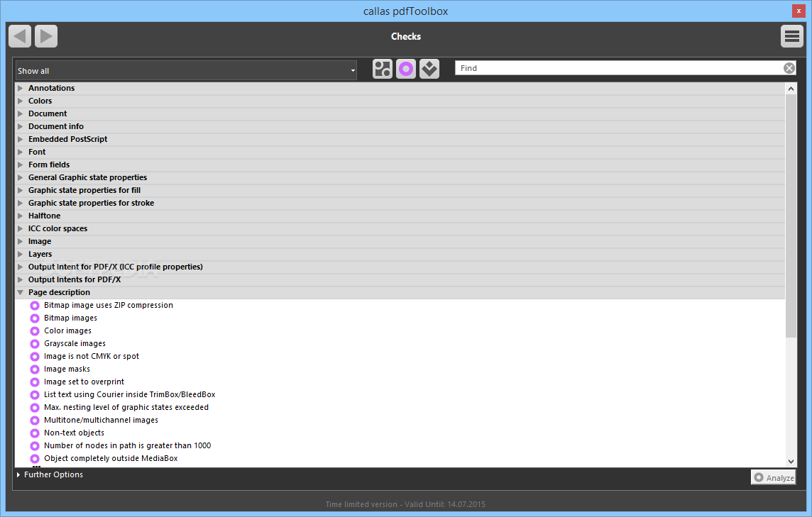Screen dimensions: 812x517
Task: Collapse the Page description category
Action: [x=20, y=292]
